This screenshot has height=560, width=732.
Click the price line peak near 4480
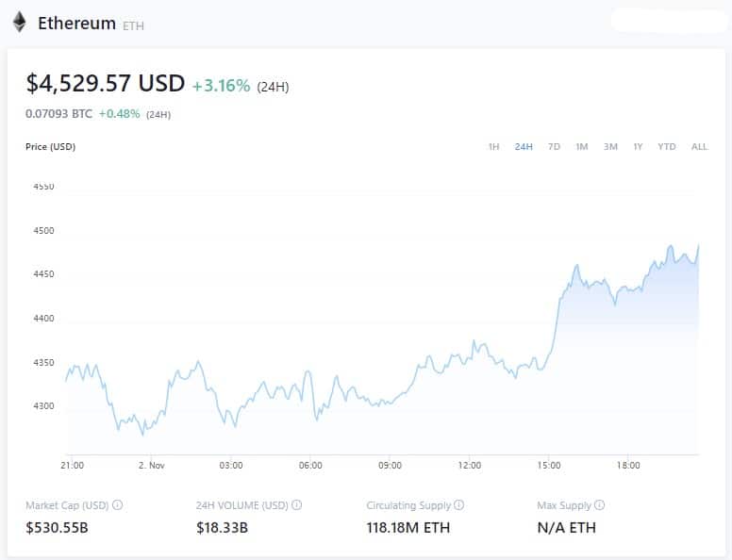click(x=671, y=246)
